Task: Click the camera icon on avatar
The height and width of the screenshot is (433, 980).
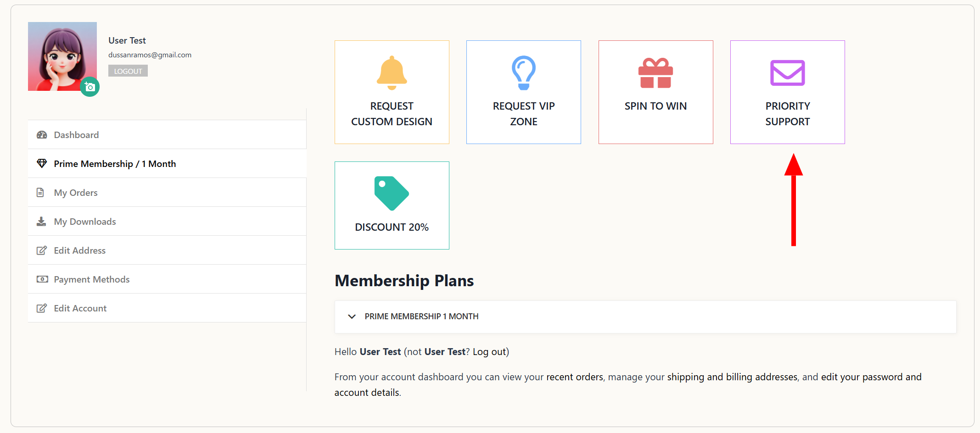Action: click(90, 87)
